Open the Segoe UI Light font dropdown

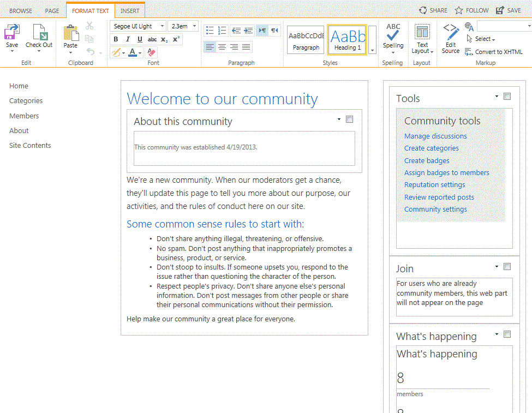pyautogui.click(x=162, y=26)
